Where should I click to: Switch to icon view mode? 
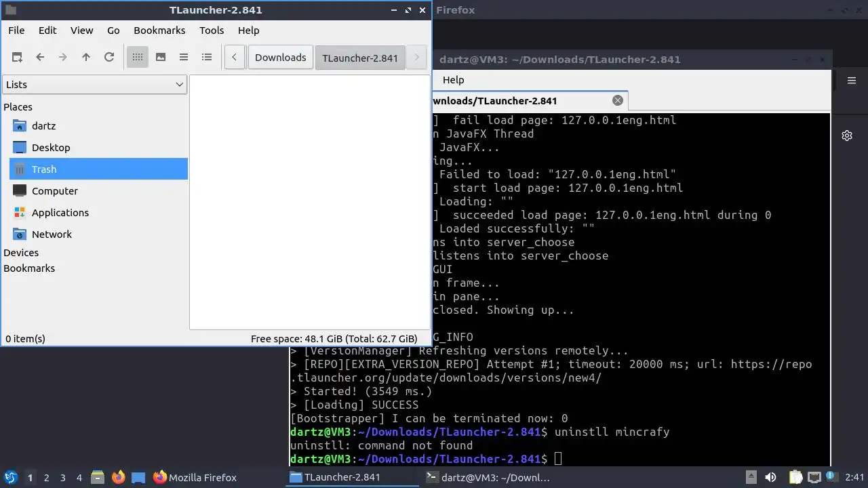(x=138, y=58)
